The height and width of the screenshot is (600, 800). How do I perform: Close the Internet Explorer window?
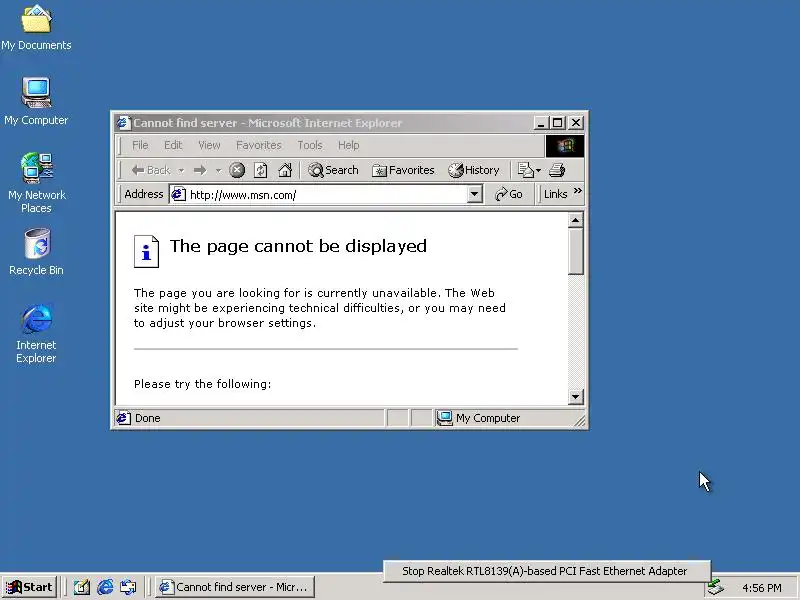576,123
